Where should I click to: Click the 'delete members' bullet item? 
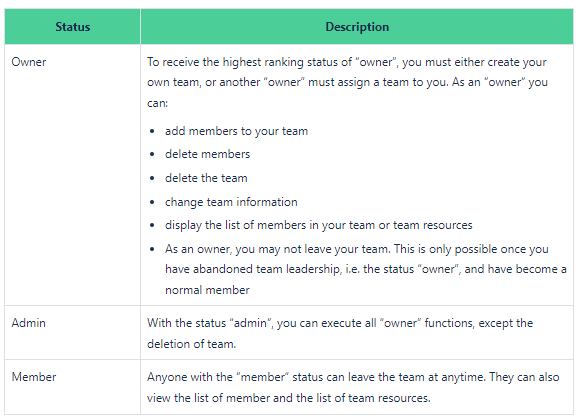click(x=207, y=154)
